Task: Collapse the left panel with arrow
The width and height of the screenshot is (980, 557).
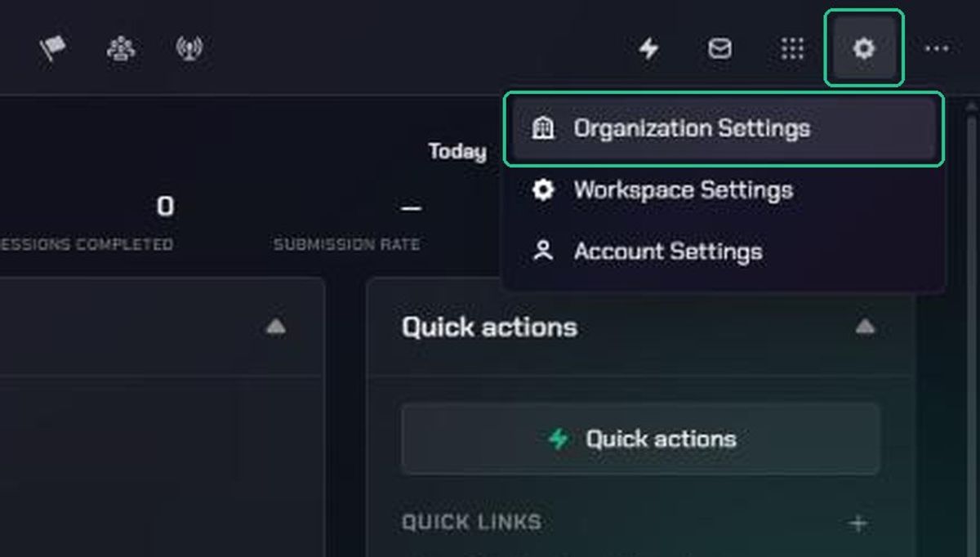Action: (276, 328)
